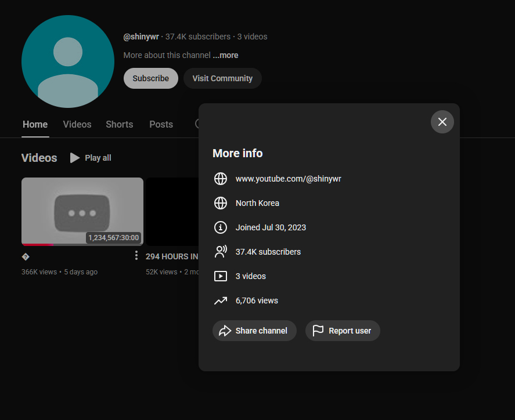The image size is (515, 420).
Task: Select the Home tab
Action: point(35,124)
